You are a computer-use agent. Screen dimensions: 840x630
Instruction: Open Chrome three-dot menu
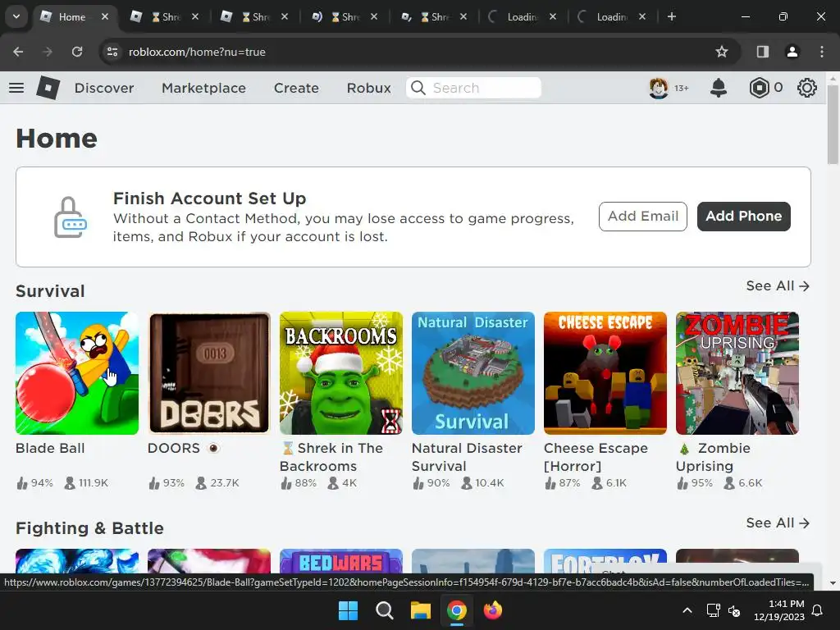point(822,52)
